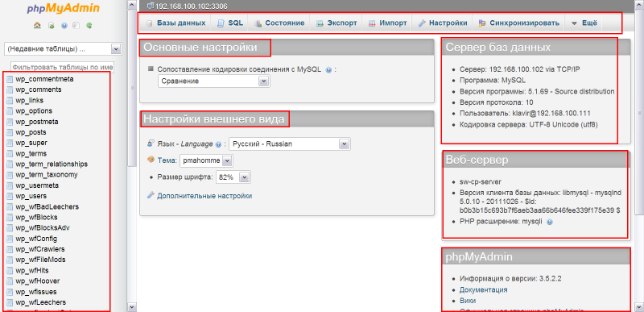
Task: Open the Импорт tab
Action: tap(387, 23)
